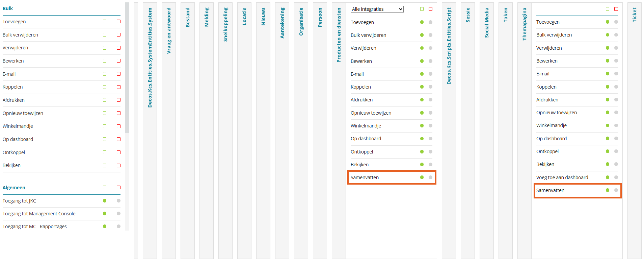
Task: Click red square atop Themapagina panel
Action: 616,9
